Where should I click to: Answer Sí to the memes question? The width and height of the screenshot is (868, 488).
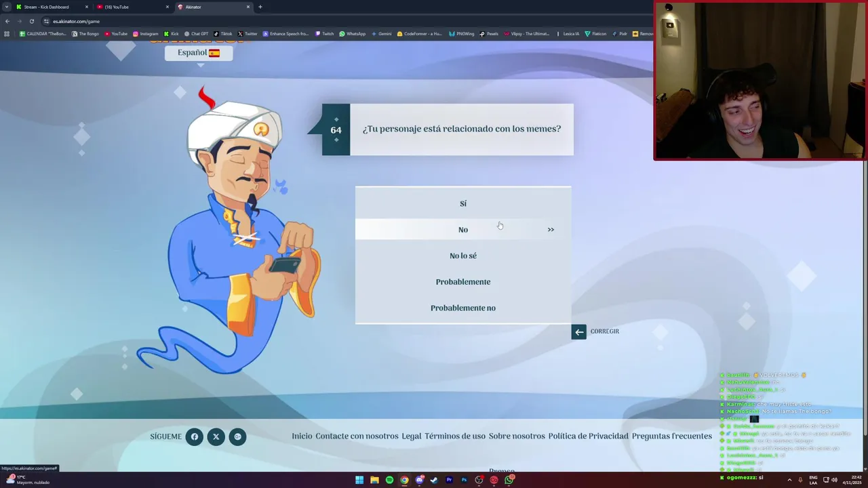[x=463, y=203]
